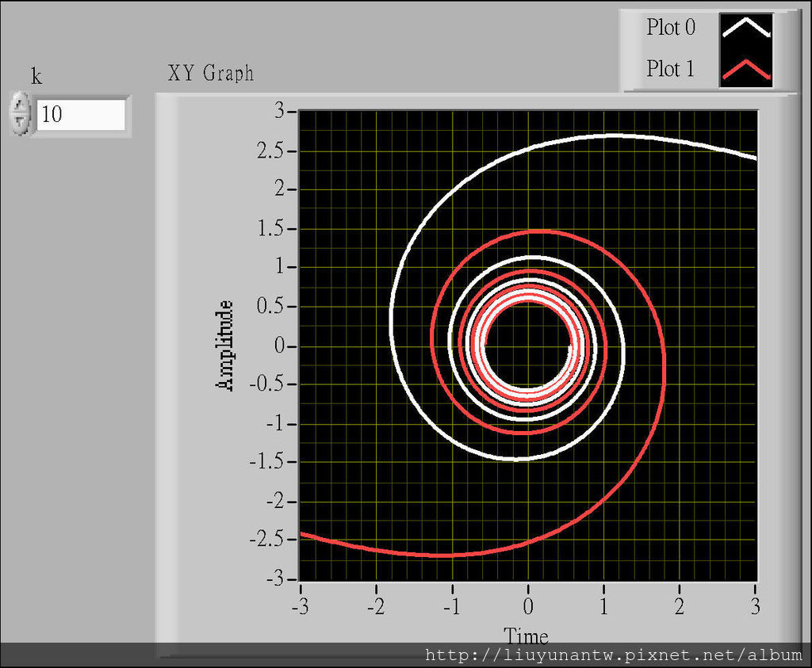Click the Plot 1 red line swatch in the legend
812x668 pixels.
click(746, 69)
